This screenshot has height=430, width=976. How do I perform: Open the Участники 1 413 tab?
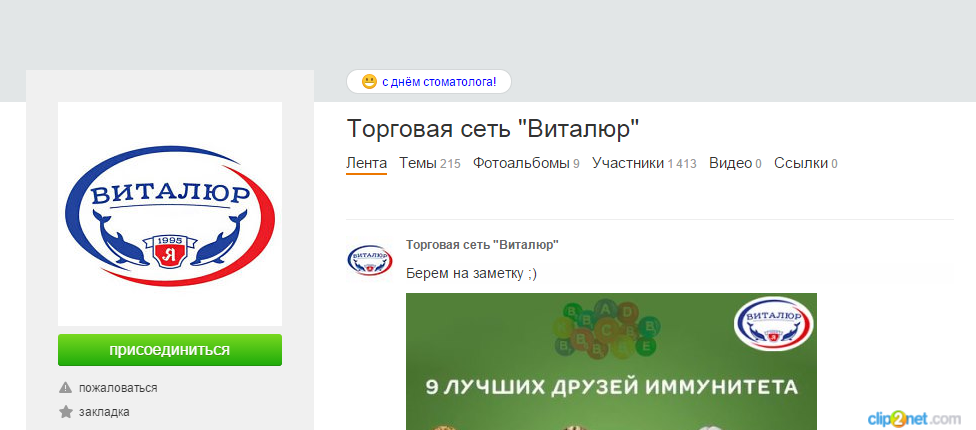644,164
